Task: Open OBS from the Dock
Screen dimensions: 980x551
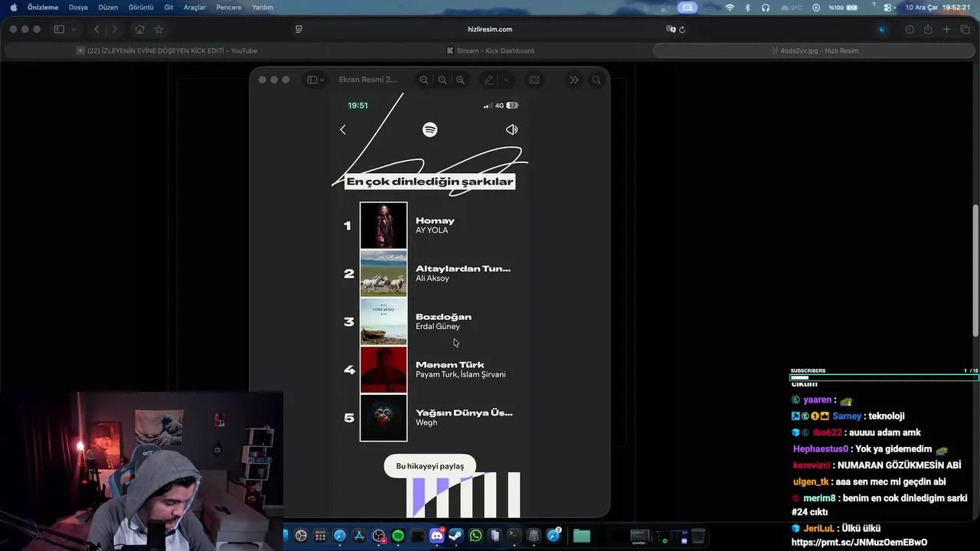Action: click(x=378, y=536)
